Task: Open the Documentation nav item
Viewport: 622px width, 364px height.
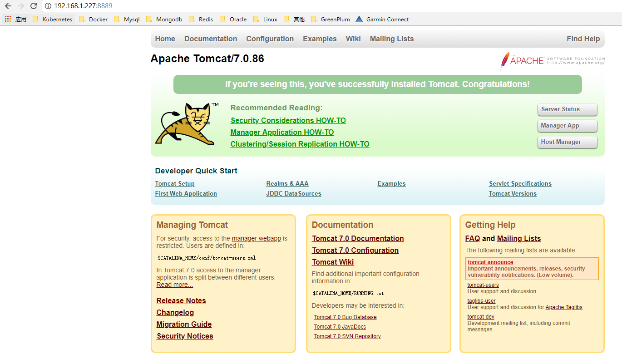Action: [211, 39]
